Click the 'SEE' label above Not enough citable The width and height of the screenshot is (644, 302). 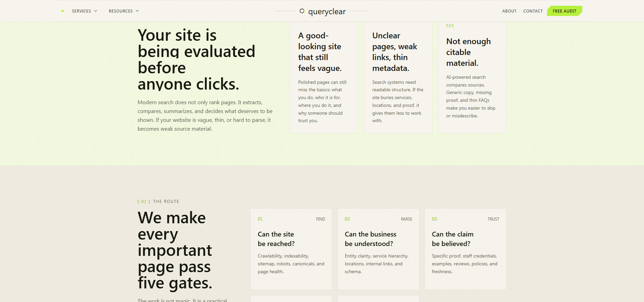450,26
